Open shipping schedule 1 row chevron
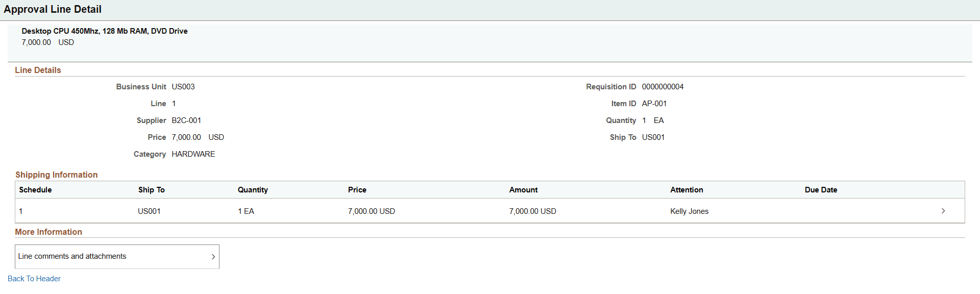 click(943, 211)
